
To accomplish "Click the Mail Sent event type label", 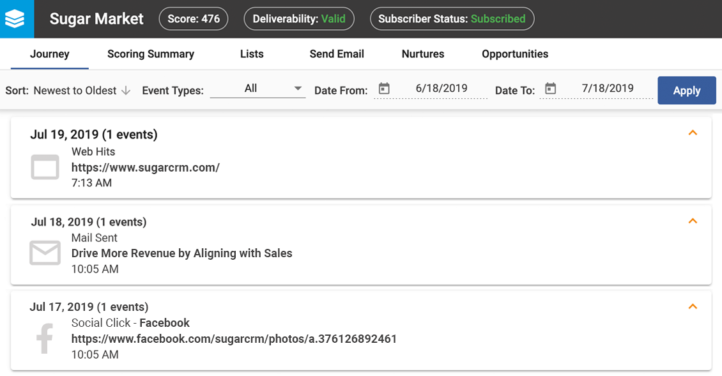I will pyautogui.click(x=94, y=238).
